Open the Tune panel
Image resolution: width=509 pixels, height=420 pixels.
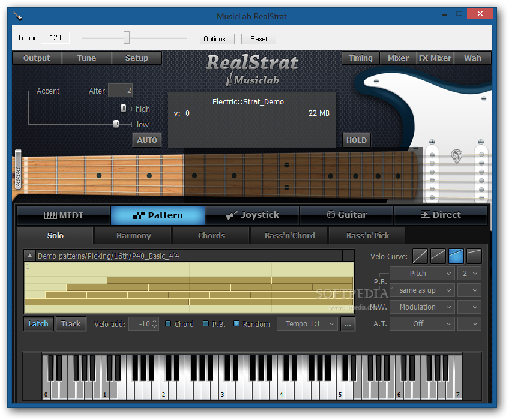(x=86, y=58)
